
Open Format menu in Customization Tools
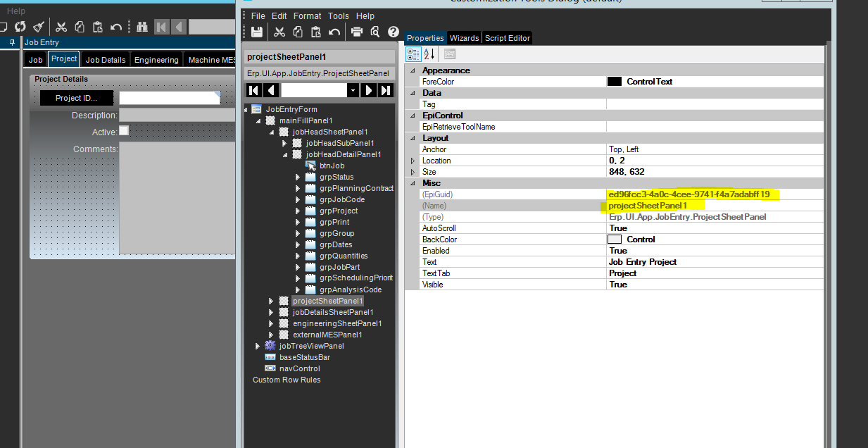308,15
